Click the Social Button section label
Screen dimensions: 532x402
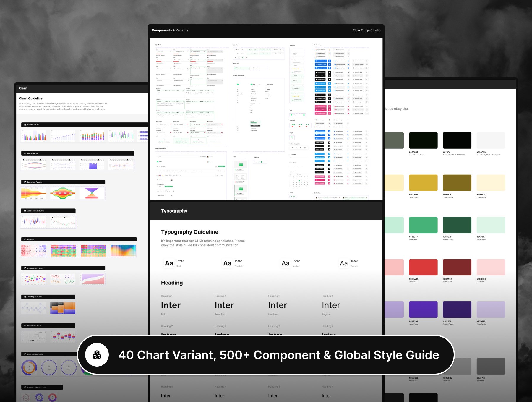pos(318,45)
